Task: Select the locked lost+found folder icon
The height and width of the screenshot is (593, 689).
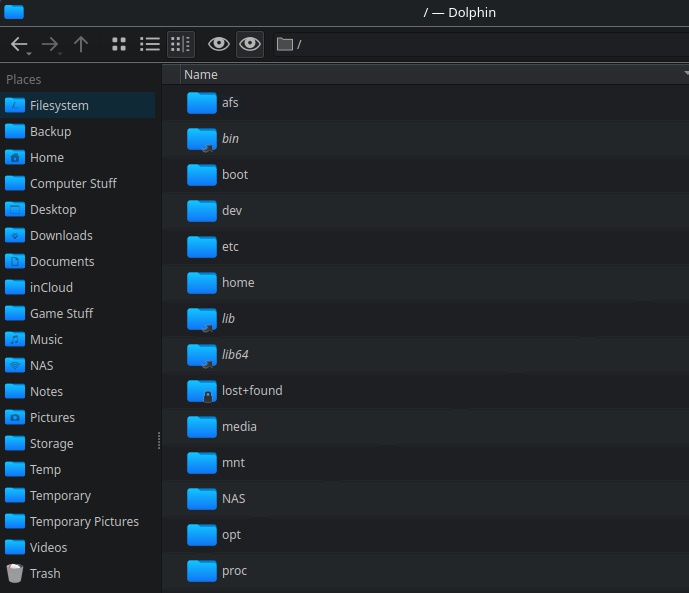Action: pos(202,391)
